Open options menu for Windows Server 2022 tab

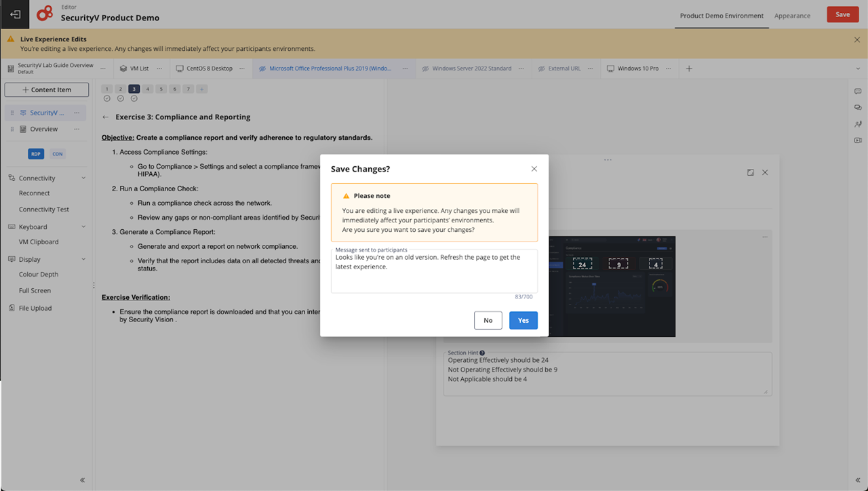(521, 68)
